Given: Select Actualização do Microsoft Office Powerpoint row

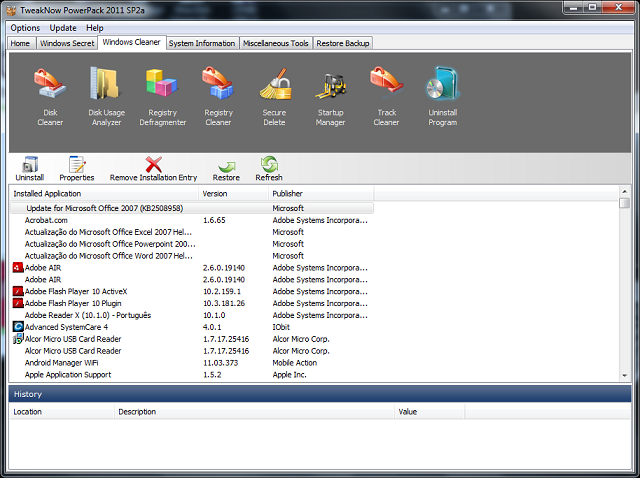Looking at the screenshot, I should pyautogui.click(x=191, y=244).
